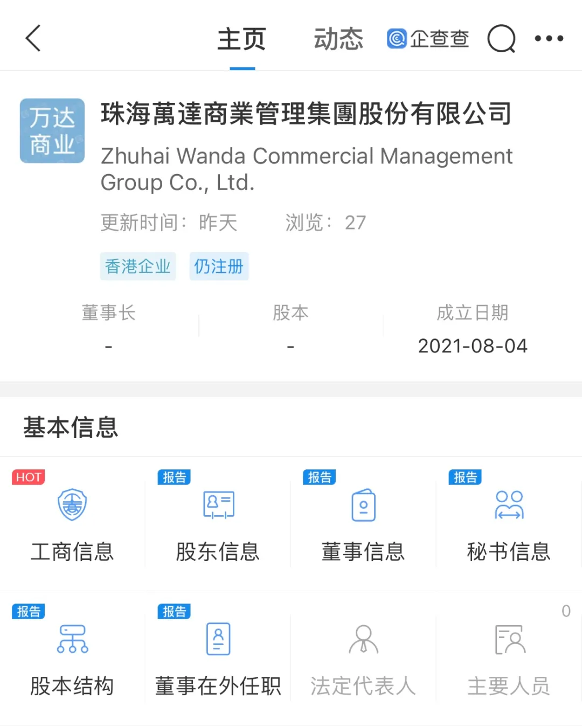Screen dimensions: 582x728
Task: Select the 香港企业 tag
Action: 138,266
